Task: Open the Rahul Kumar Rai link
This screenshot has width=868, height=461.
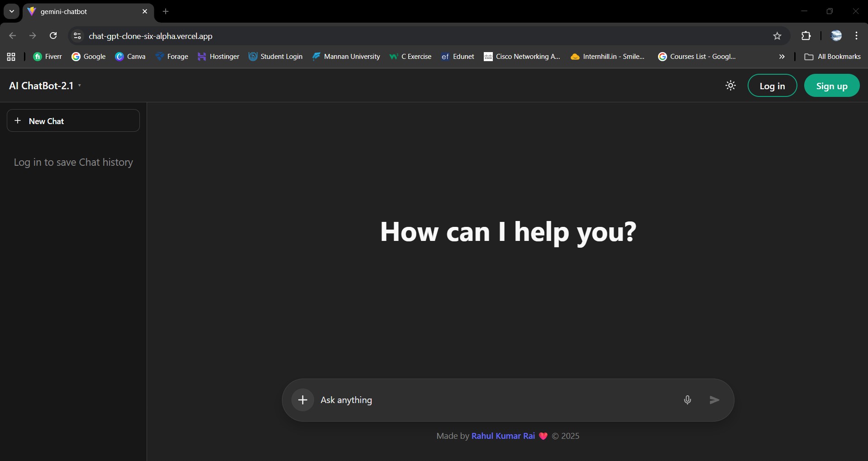Action: [503, 436]
